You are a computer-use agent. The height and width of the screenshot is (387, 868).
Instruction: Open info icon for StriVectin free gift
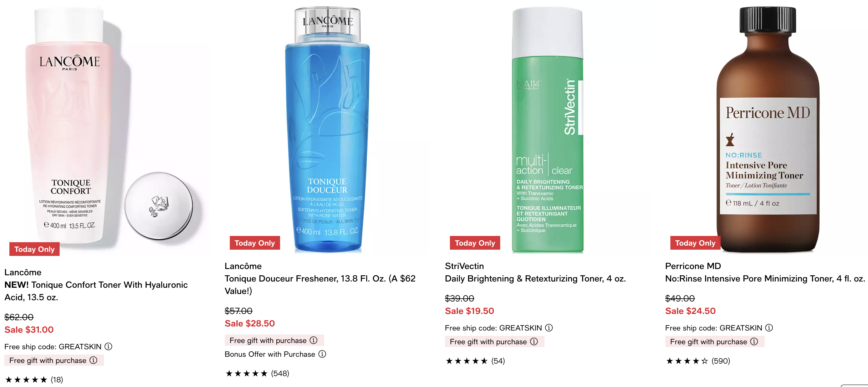pyautogui.click(x=534, y=341)
